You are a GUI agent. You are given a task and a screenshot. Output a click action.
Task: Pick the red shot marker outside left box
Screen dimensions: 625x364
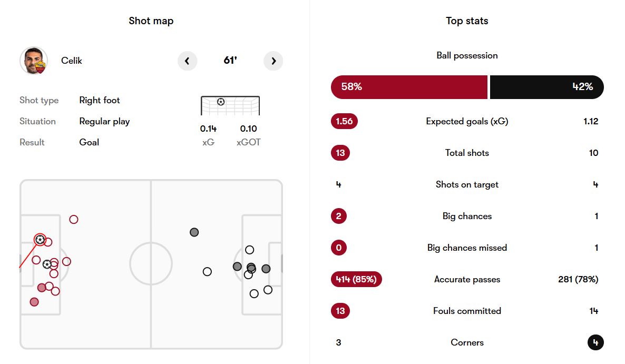(x=74, y=219)
